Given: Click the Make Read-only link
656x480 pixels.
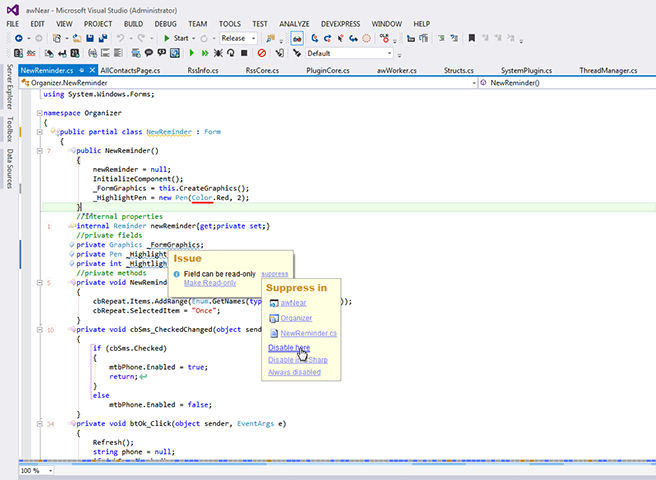Looking at the screenshot, I should pos(210,283).
